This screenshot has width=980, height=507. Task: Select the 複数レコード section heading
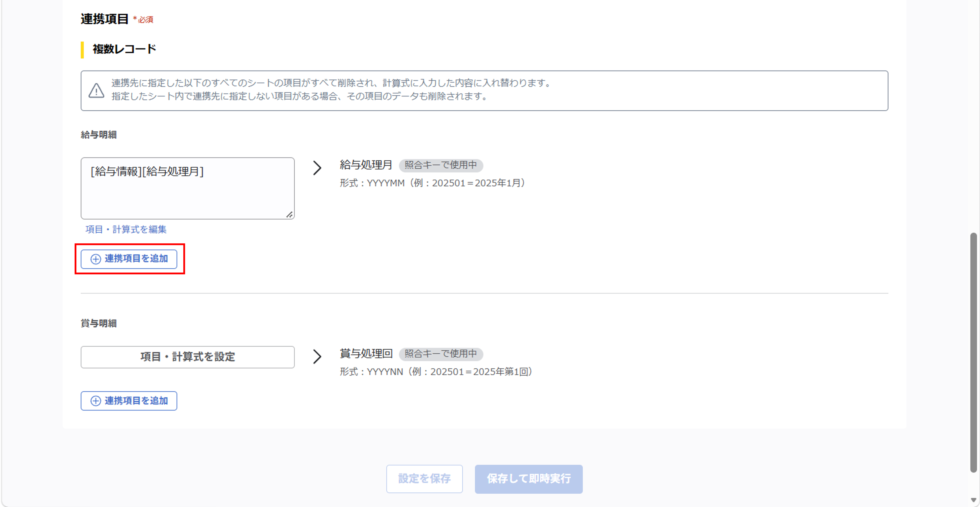coord(124,49)
